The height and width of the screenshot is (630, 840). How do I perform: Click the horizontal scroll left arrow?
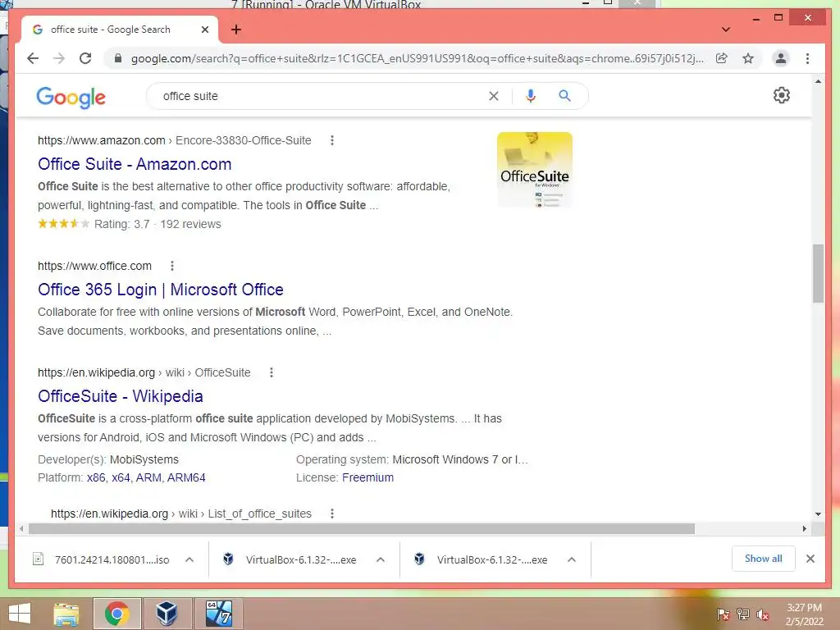[x=21, y=529]
